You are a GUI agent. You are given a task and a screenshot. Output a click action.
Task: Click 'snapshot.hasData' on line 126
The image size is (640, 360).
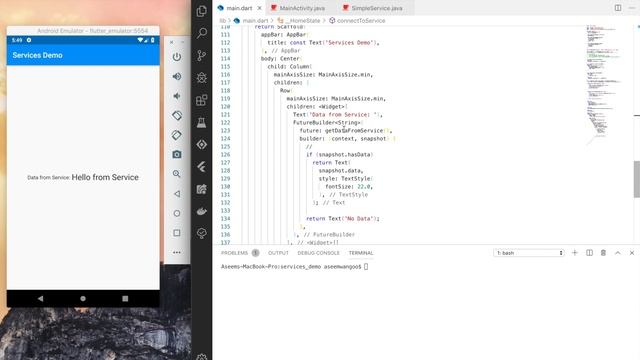[344, 155]
